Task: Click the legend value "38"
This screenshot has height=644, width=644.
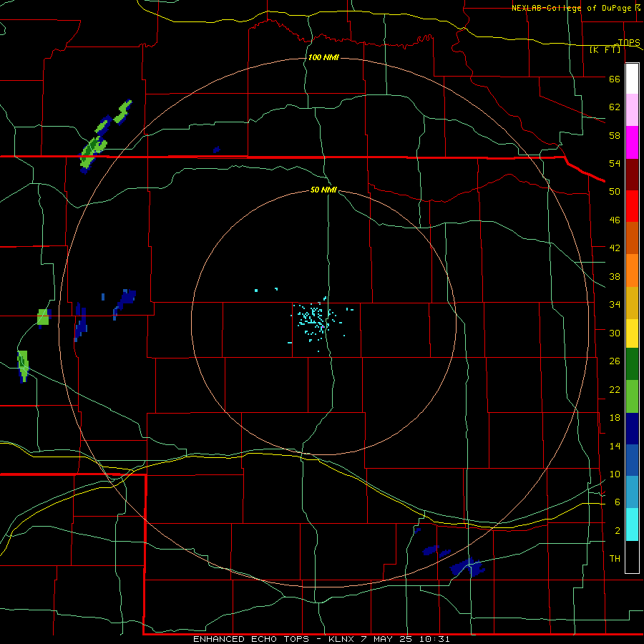Action: tap(615, 276)
